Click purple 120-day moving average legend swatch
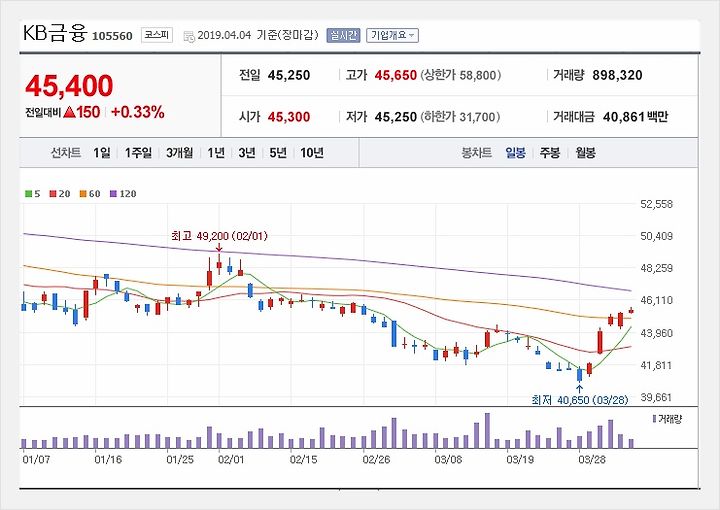 pyautogui.click(x=113, y=194)
